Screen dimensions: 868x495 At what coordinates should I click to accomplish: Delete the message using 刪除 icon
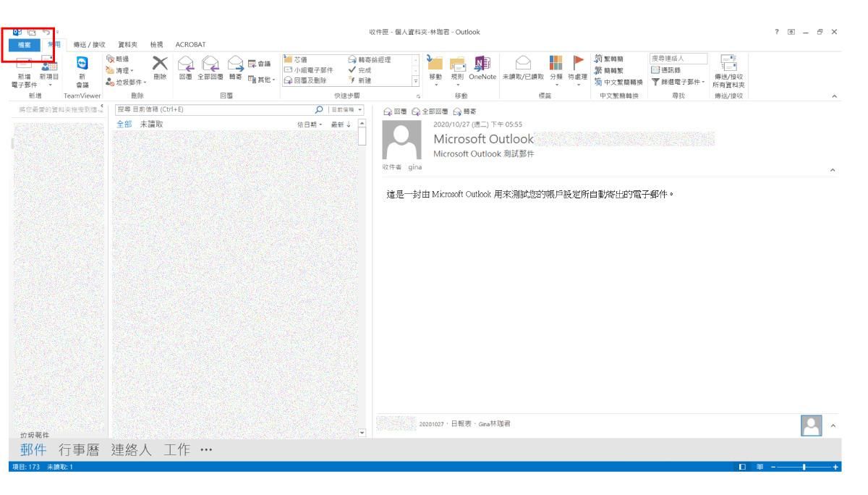[x=159, y=65]
